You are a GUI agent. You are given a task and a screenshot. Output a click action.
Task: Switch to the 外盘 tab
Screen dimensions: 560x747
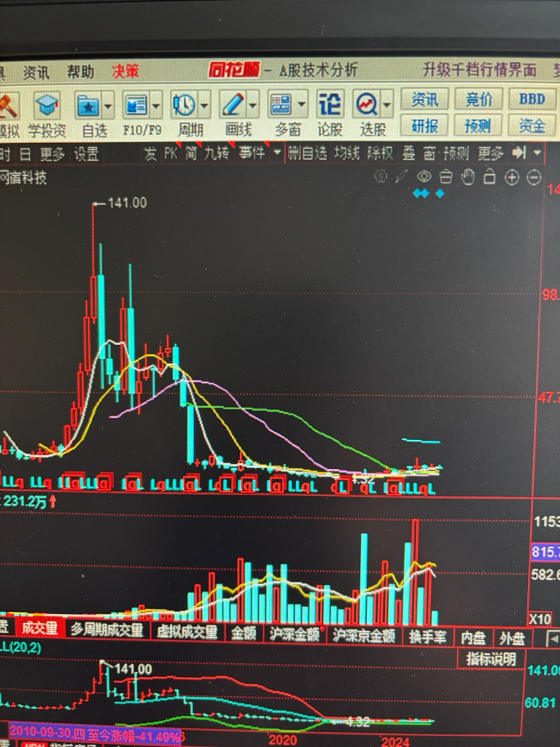pyautogui.click(x=512, y=638)
